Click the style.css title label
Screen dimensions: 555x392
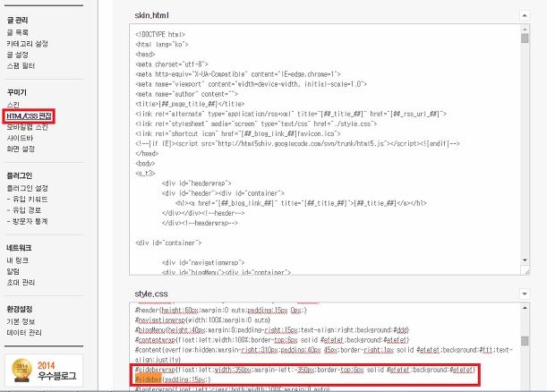click(x=151, y=294)
